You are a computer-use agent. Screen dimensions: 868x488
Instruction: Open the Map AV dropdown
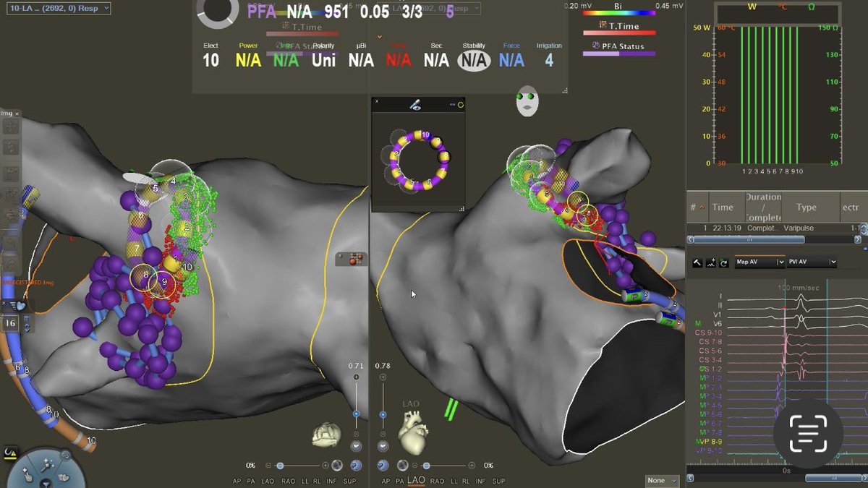pyautogui.click(x=759, y=262)
